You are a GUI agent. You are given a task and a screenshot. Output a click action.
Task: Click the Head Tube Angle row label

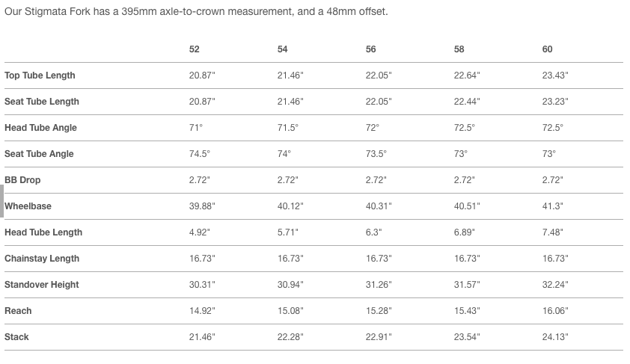pyautogui.click(x=40, y=128)
